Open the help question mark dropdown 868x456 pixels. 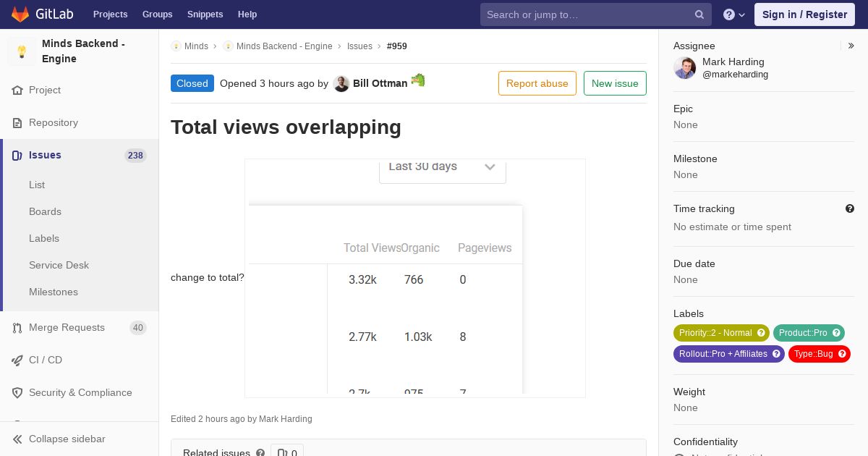[734, 14]
